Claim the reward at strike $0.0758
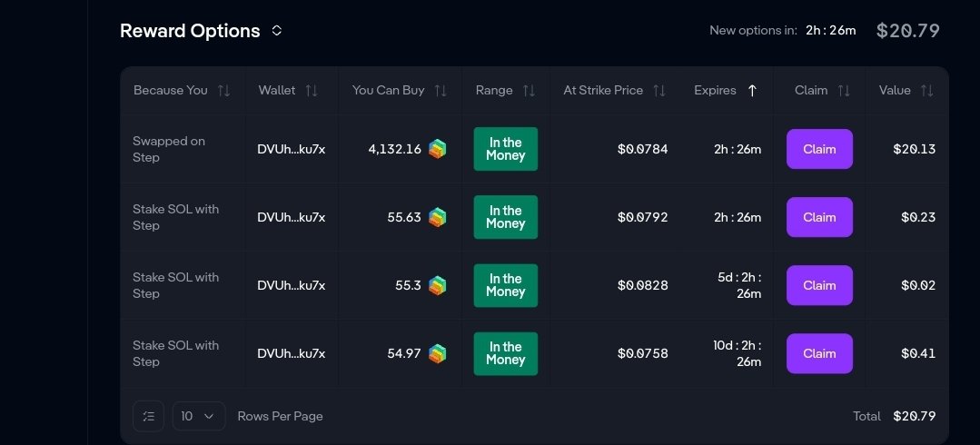980x445 pixels. [819, 353]
